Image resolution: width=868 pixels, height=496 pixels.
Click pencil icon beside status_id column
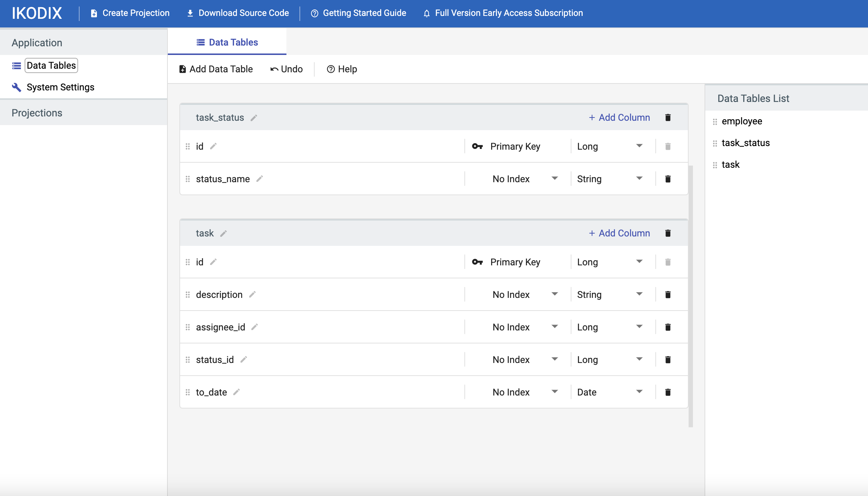coord(244,360)
